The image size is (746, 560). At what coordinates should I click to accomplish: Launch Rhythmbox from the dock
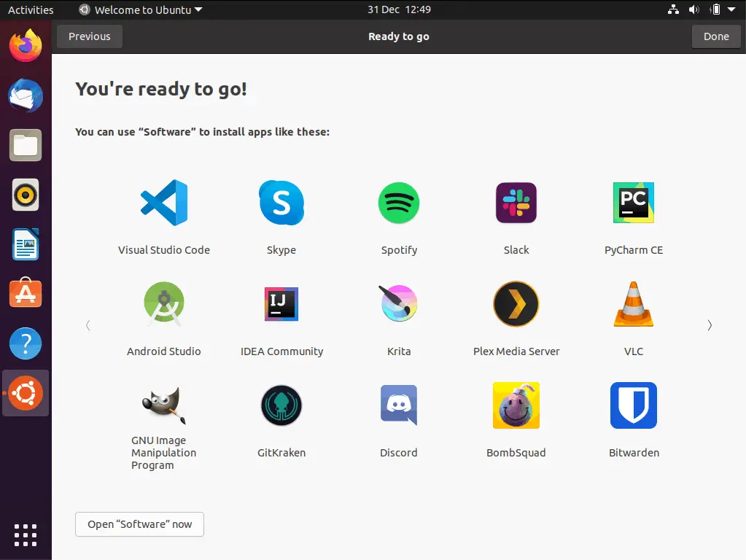26,195
